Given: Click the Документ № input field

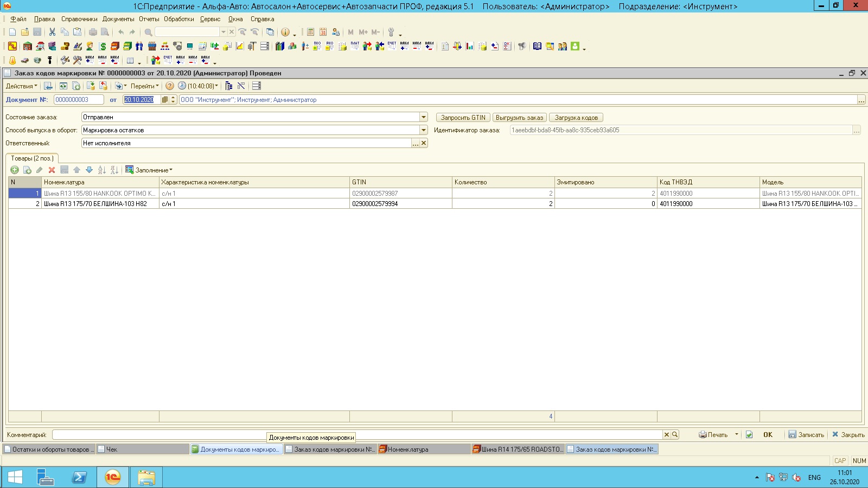Looking at the screenshot, I should pos(79,100).
